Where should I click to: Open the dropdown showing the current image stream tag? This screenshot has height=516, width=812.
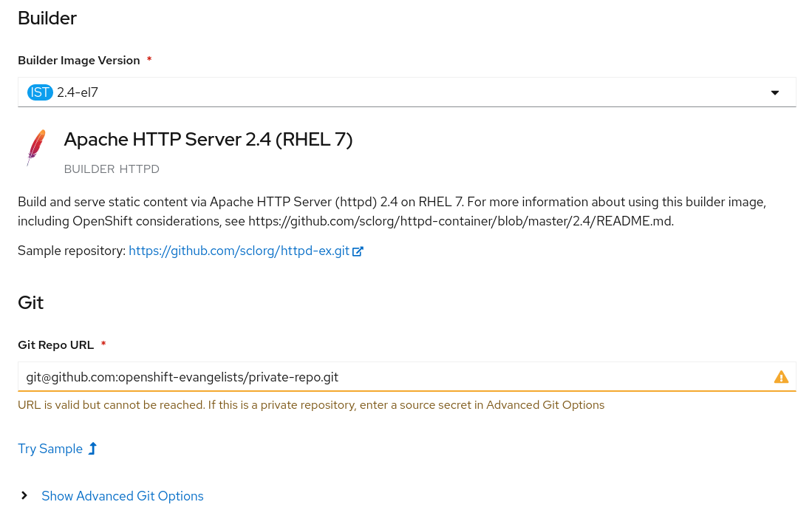coord(406,92)
